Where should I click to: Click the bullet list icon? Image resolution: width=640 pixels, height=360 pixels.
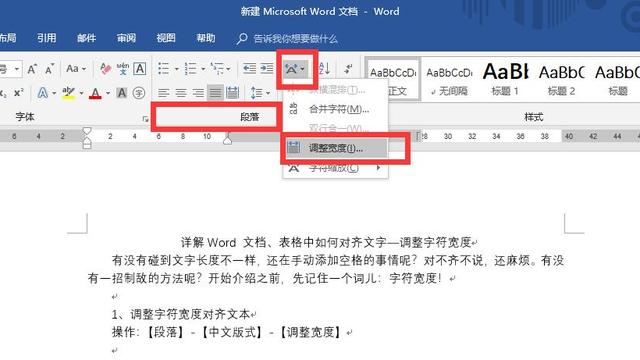tap(164, 69)
